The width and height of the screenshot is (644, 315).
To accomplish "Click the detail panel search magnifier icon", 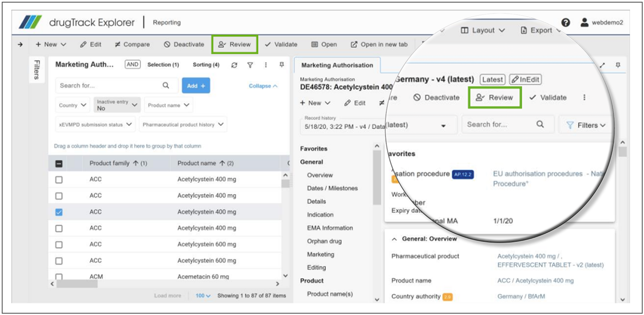I will (540, 124).
